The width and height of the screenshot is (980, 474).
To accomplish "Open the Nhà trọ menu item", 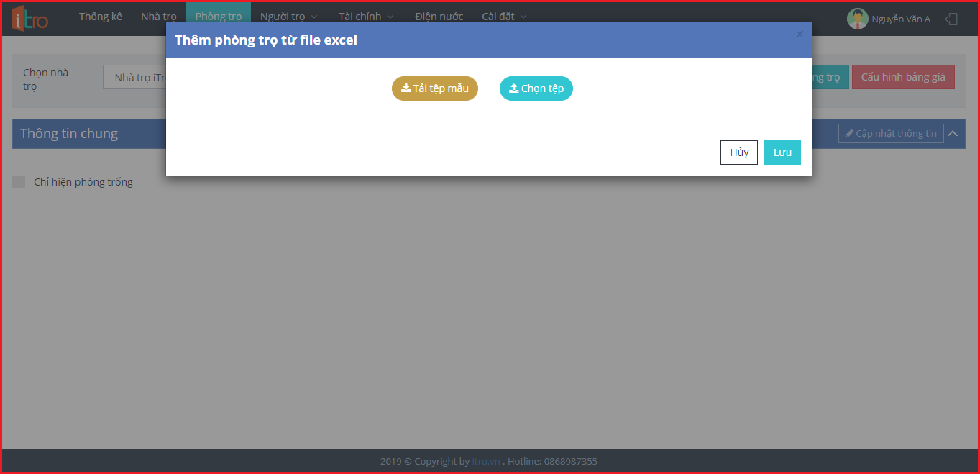I will (159, 17).
